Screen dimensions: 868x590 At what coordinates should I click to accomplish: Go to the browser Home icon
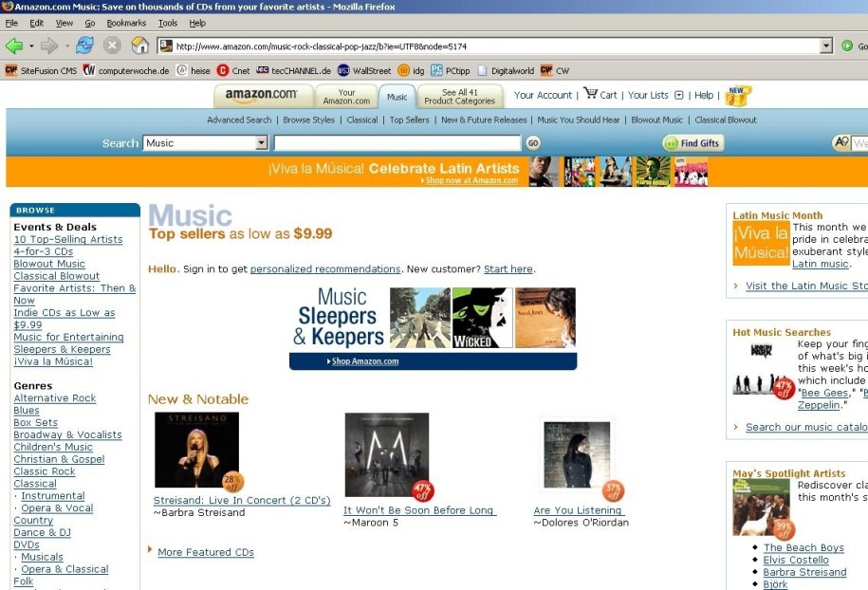(139, 46)
